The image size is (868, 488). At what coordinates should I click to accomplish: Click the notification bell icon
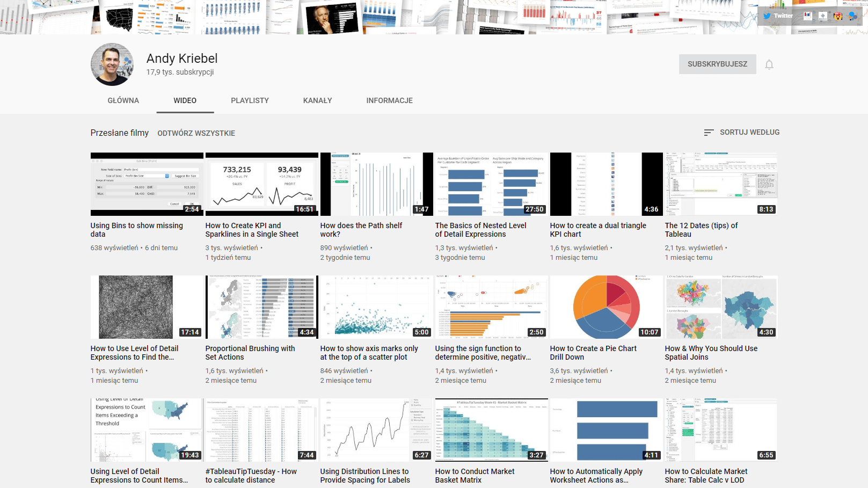point(769,64)
